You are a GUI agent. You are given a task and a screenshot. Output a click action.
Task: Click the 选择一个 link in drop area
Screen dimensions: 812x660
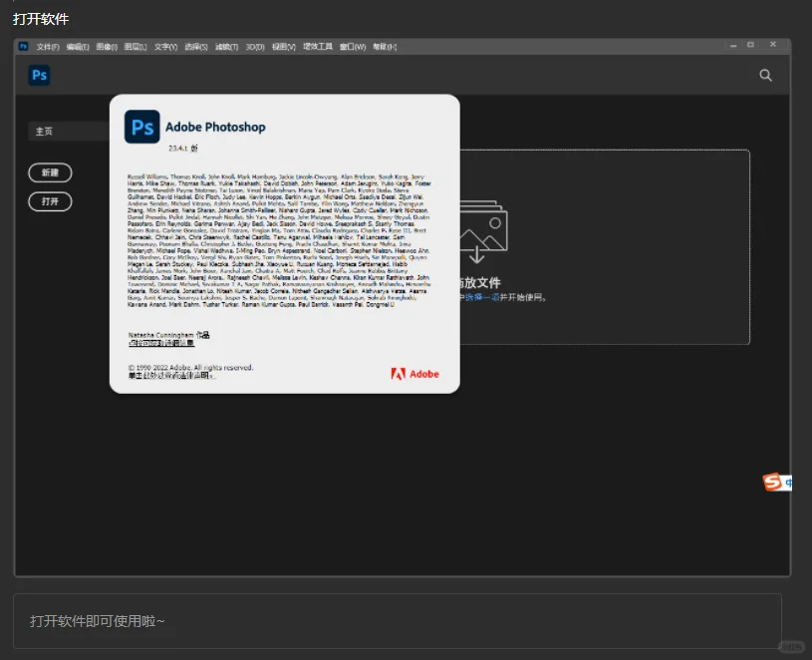click(482, 297)
